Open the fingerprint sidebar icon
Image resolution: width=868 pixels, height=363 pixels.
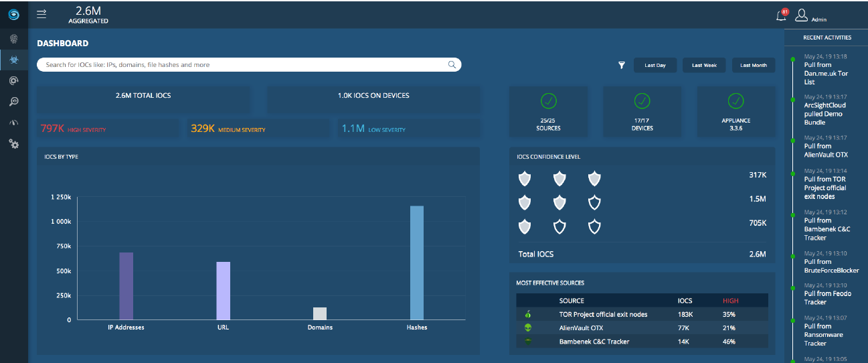click(13, 39)
